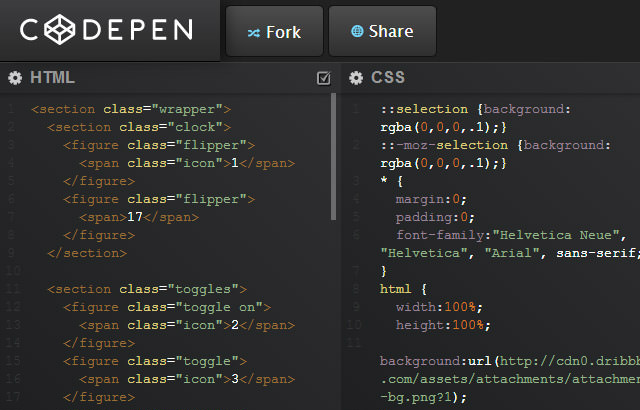Open the Share button
640x410 pixels.
382,31
